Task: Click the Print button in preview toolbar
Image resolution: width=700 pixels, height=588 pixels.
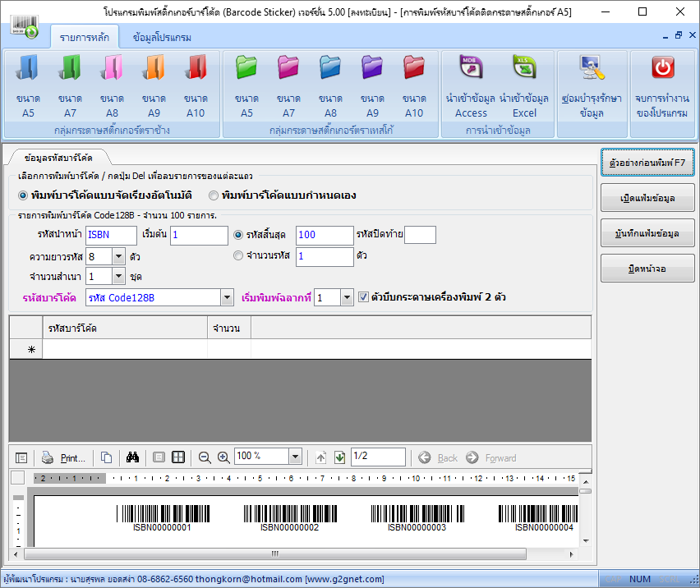Action: (63, 457)
